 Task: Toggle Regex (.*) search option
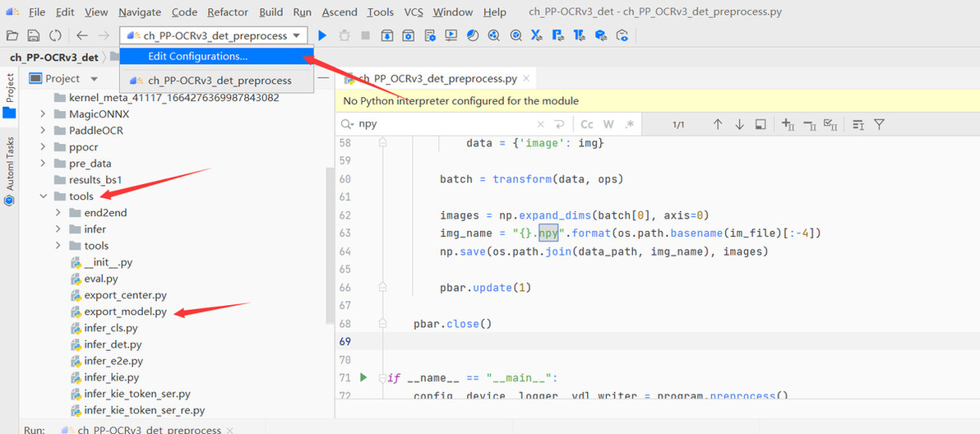click(x=630, y=124)
